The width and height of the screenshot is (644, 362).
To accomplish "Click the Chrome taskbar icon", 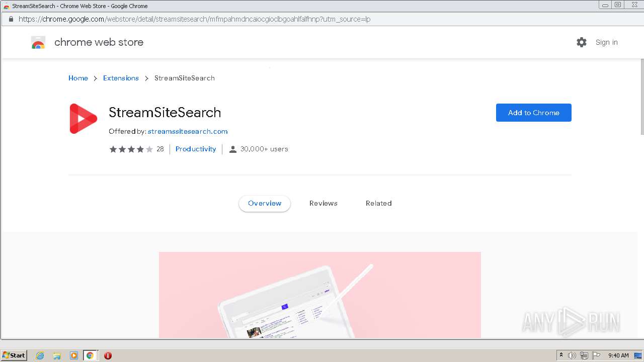I will [x=90, y=355].
